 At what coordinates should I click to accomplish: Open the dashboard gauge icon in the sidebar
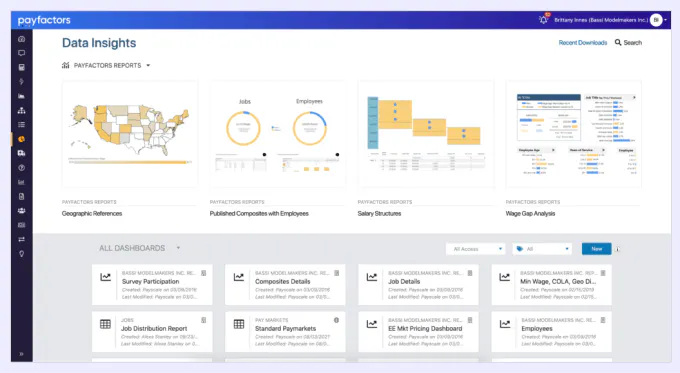point(21,39)
